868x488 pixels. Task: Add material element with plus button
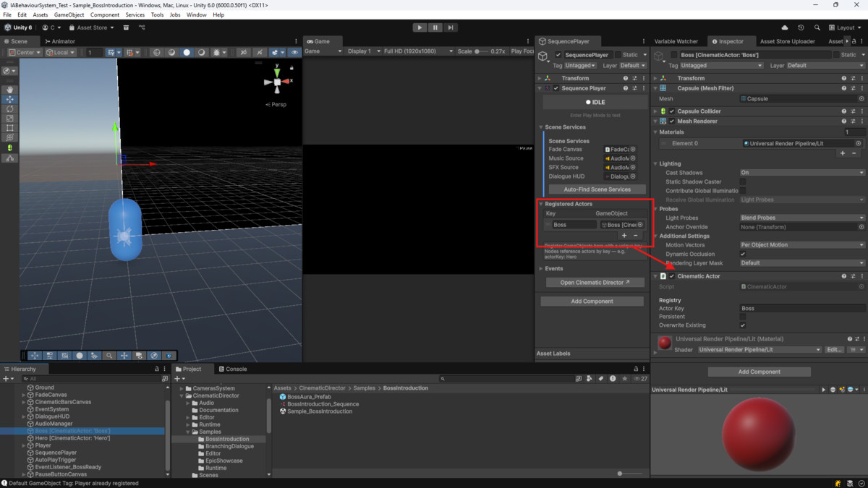[842, 153]
